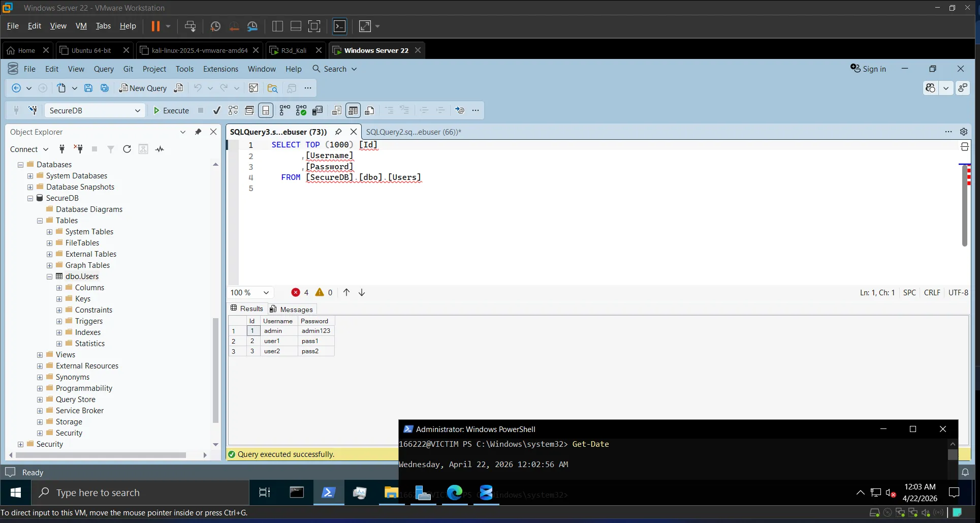Toggle Include Actual Execution Plan icon
980x523 pixels.
[x=284, y=110]
